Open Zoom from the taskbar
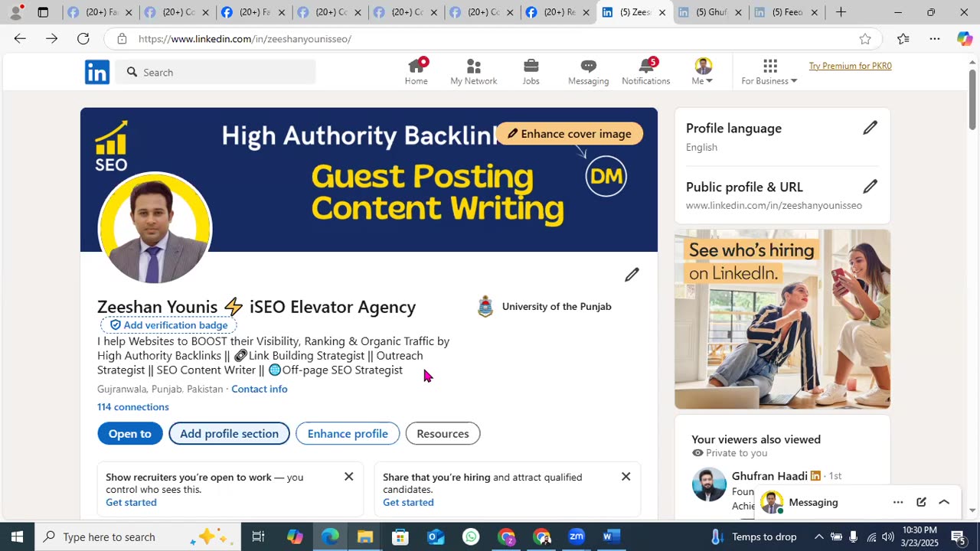This screenshot has width=980, height=551. pyautogui.click(x=577, y=536)
